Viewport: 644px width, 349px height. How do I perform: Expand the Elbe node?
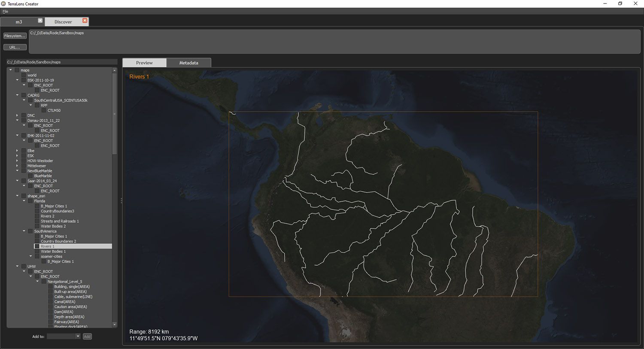(x=17, y=150)
